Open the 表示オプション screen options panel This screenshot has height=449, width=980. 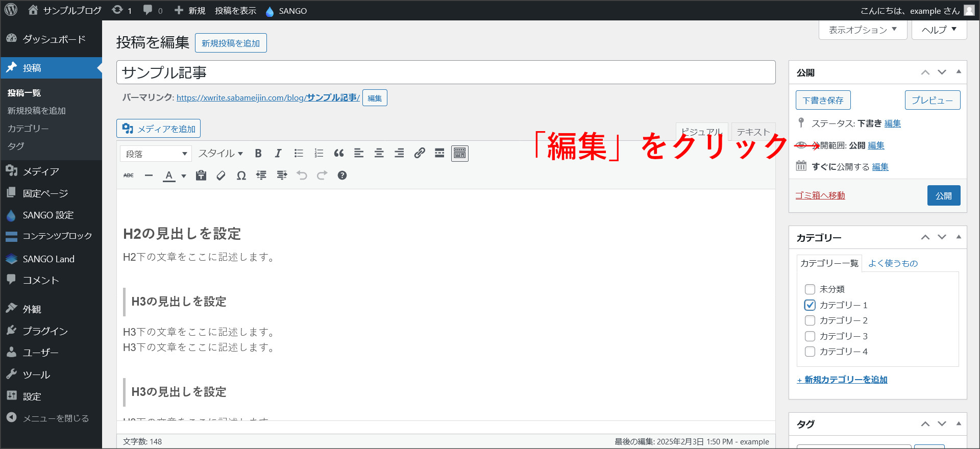coord(863,30)
